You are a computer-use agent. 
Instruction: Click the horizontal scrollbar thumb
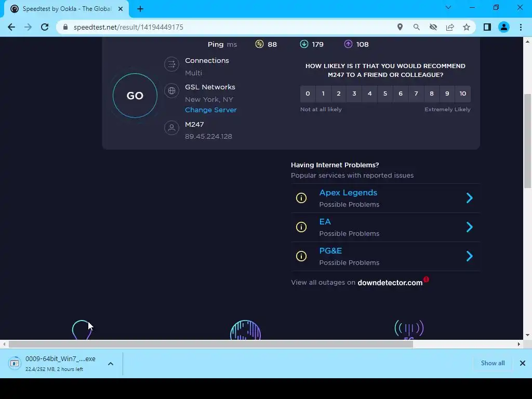(211, 344)
